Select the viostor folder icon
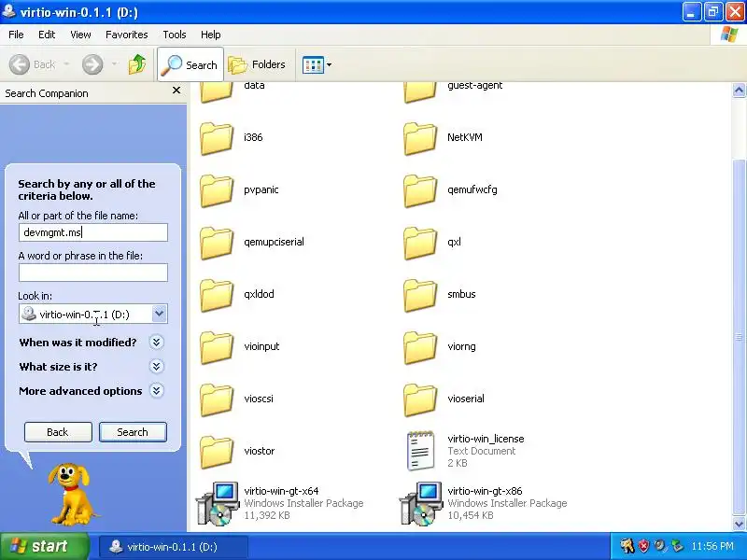 click(x=217, y=453)
